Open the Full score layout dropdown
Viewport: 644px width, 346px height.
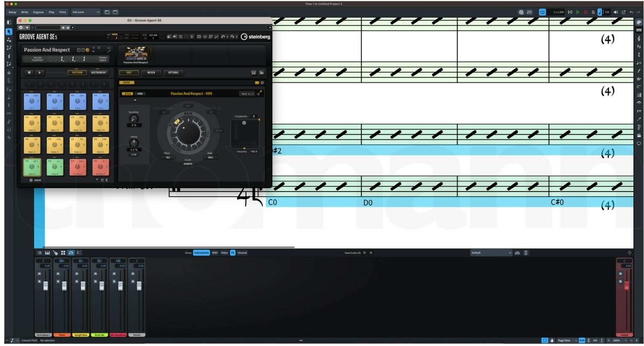point(86,12)
